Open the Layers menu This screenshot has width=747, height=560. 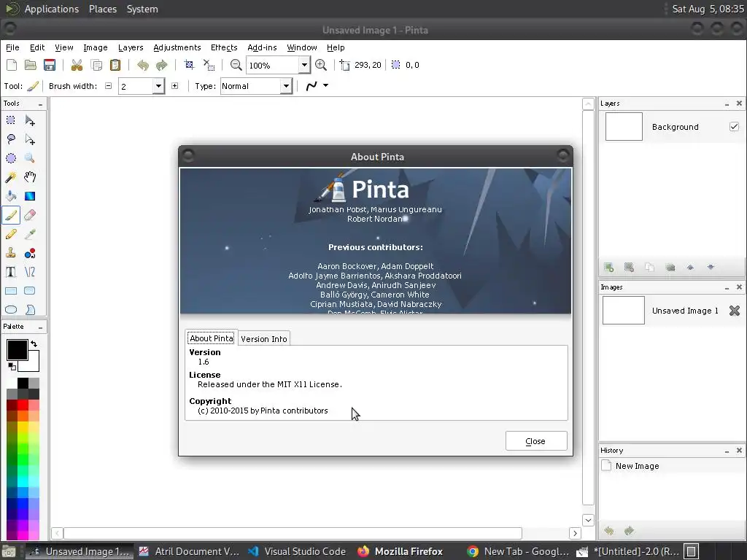[x=131, y=47]
